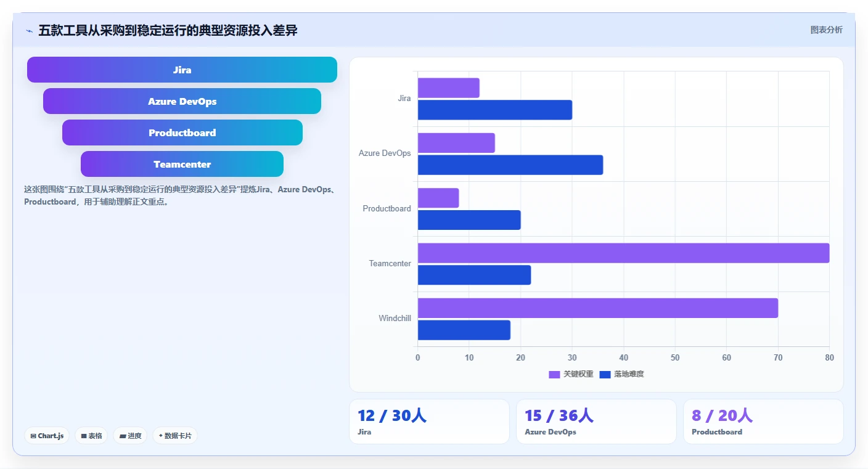Click the blue 落地难度 legend swatch
Image resolution: width=868 pixels, height=469 pixels.
point(605,374)
